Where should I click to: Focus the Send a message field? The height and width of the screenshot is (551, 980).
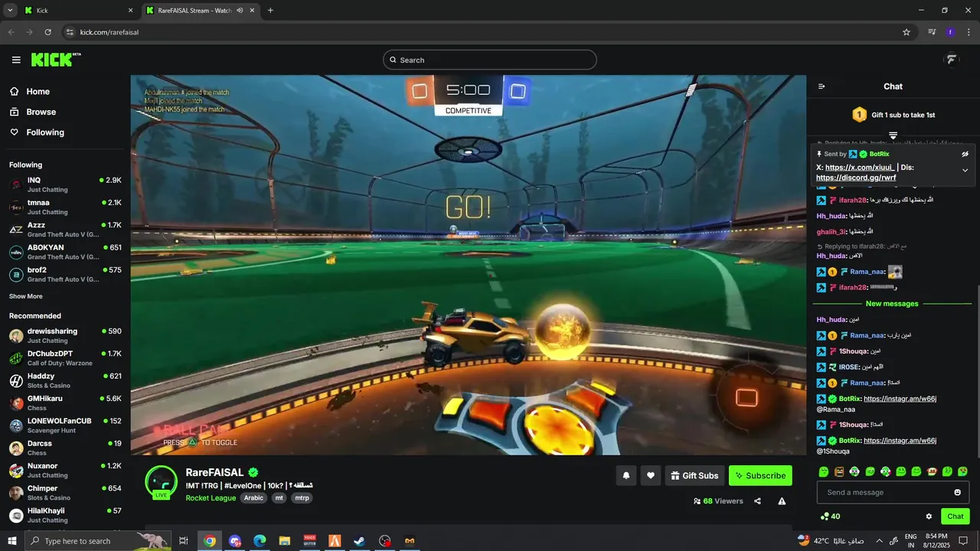pos(893,492)
